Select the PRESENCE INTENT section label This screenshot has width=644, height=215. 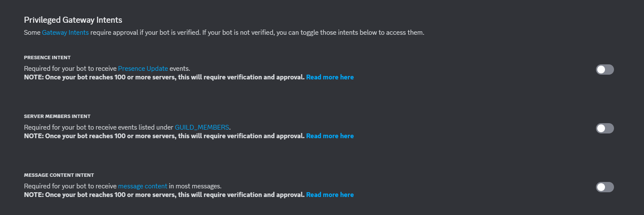click(x=47, y=58)
